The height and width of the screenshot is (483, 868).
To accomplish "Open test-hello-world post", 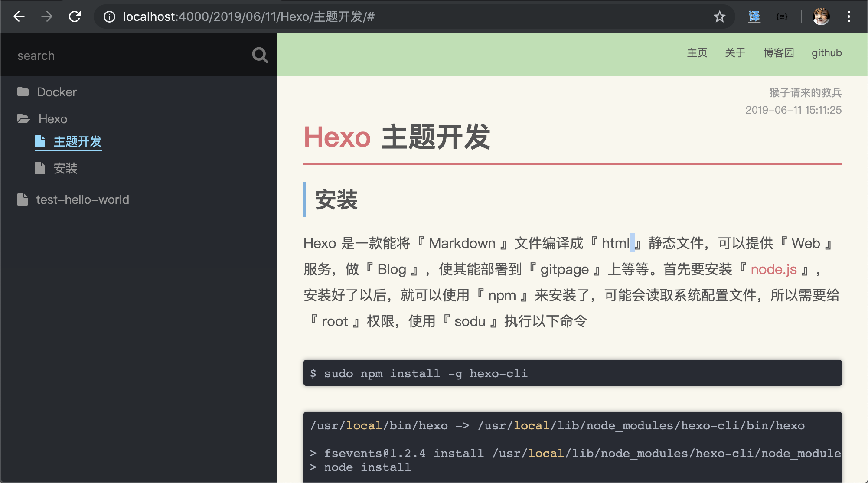I will pyautogui.click(x=82, y=199).
